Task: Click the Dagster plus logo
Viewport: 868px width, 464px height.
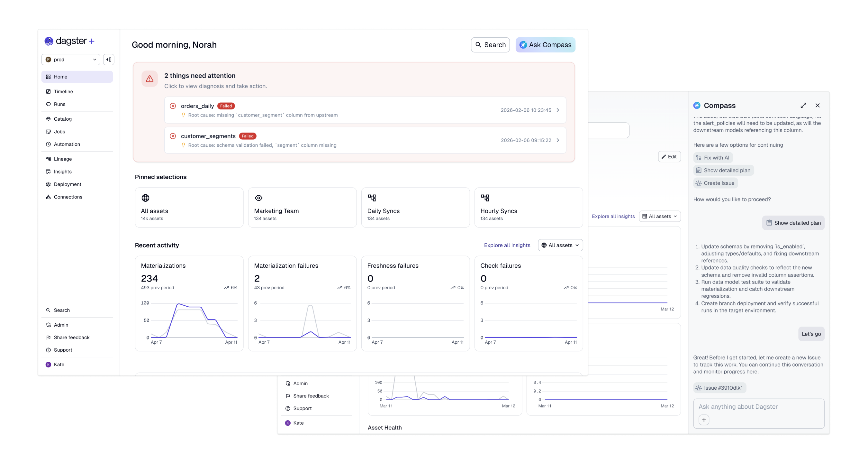Action: [69, 41]
